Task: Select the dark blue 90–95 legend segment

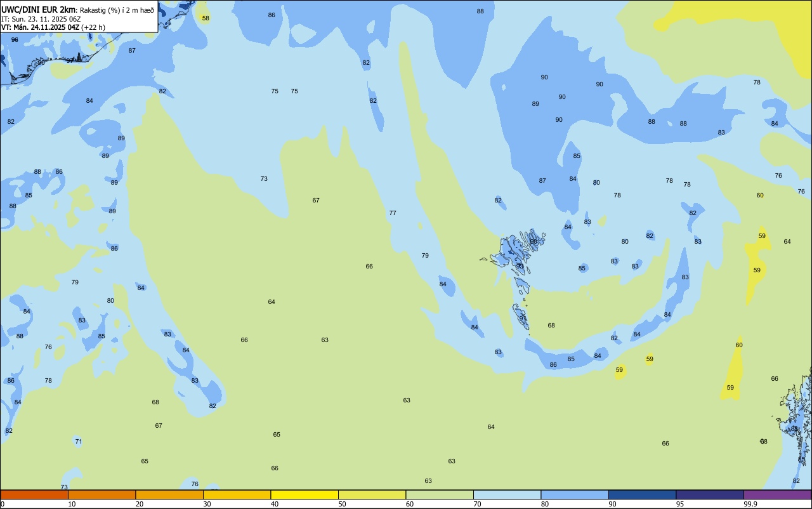Action: point(642,494)
